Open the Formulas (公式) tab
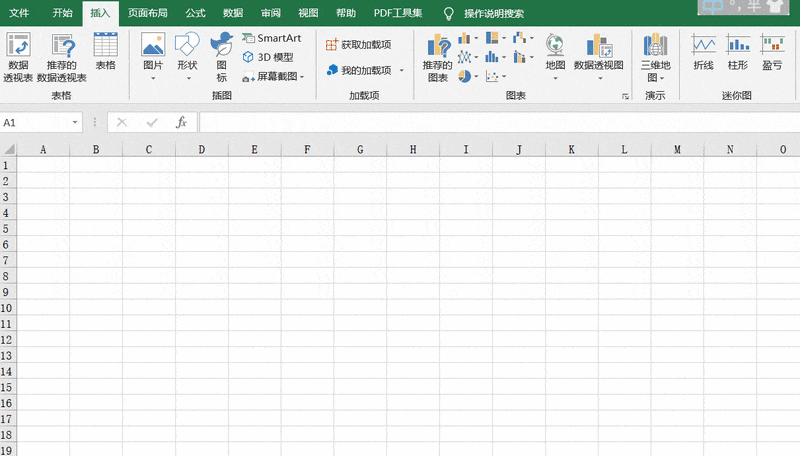800x456 pixels. click(x=195, y=13)
